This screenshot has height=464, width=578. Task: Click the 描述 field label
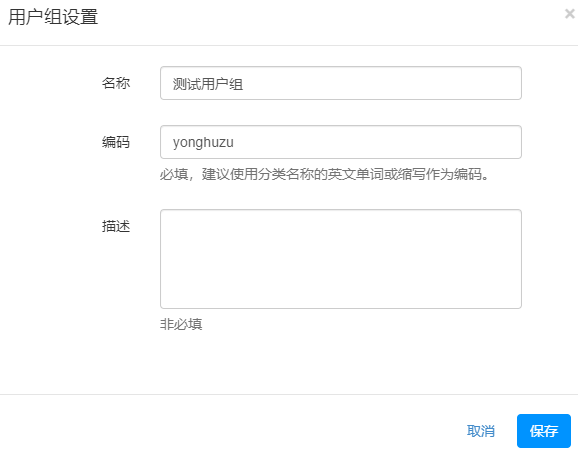tap(116, 226)
